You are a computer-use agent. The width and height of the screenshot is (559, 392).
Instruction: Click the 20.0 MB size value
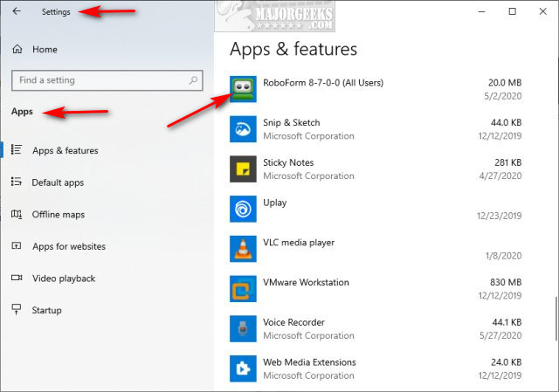[505, 83]
